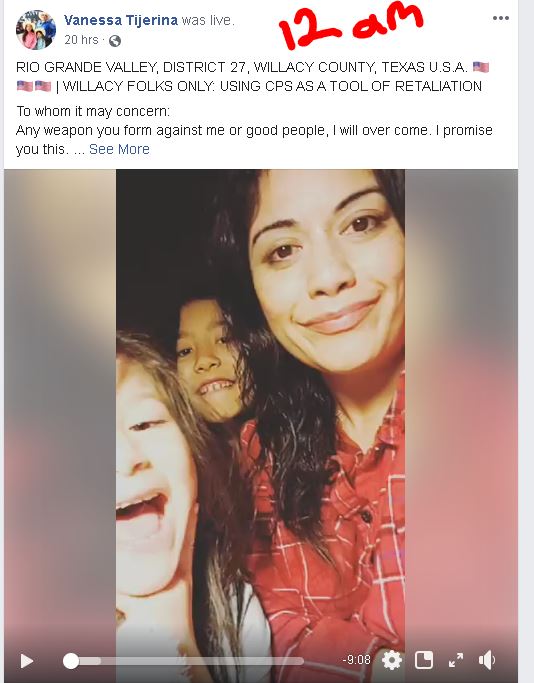Open the post via 20 hrs timestamp

click(81, 40)
